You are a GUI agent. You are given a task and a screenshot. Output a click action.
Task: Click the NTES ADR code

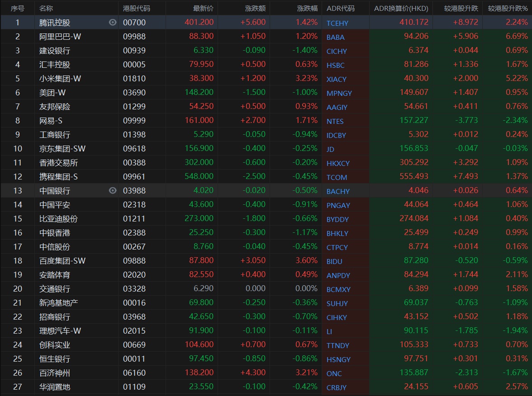click(335, 121)
